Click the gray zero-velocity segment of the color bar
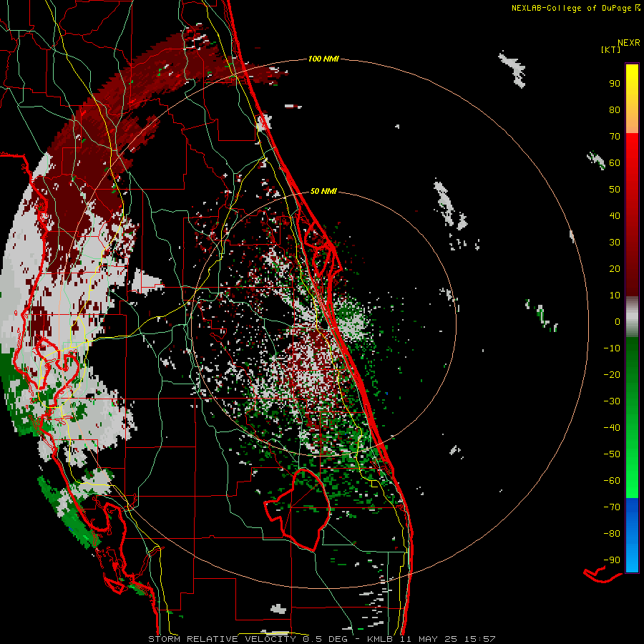The height and width of the screenshot is (644, 644). pos(632,317)
